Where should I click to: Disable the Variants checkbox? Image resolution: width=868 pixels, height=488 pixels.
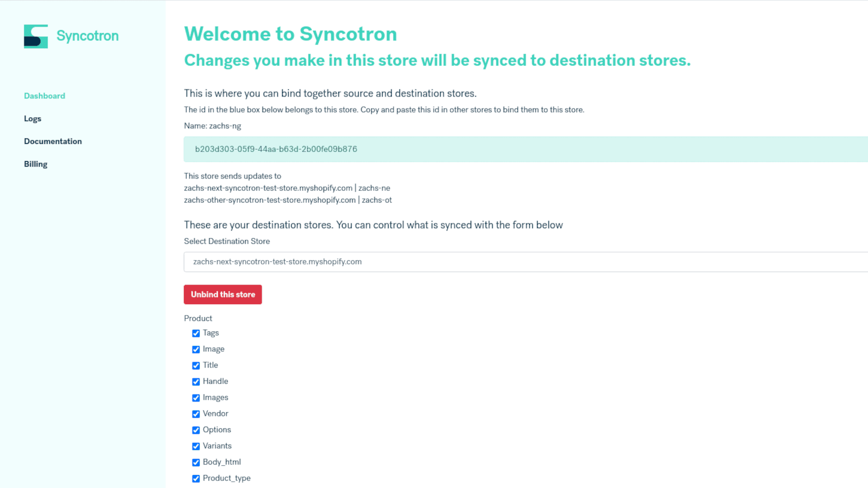click(x=196, y=446)
